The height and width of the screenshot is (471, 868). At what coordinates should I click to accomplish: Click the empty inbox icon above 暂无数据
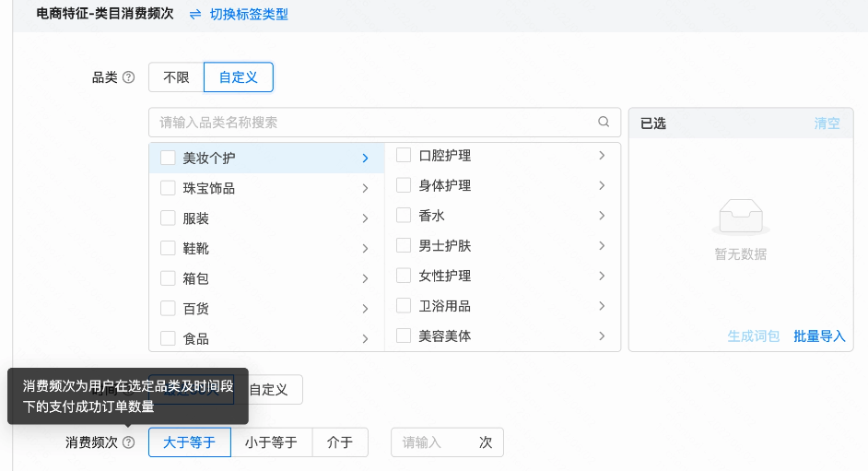point(740,218)
